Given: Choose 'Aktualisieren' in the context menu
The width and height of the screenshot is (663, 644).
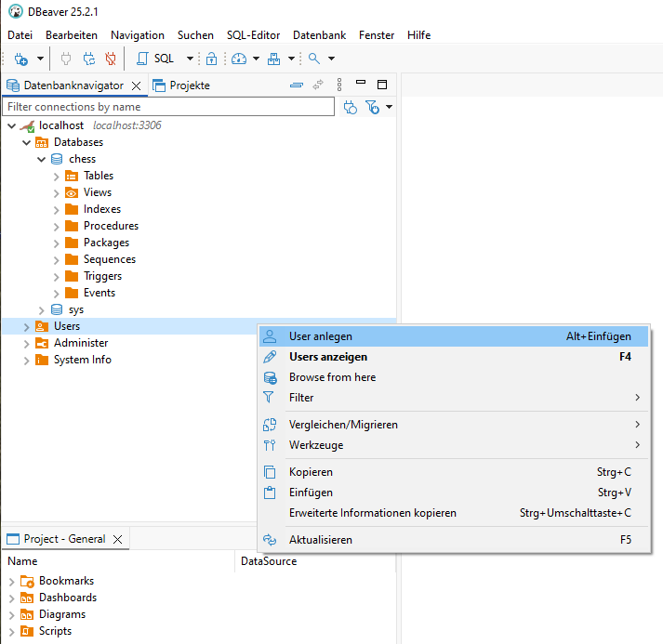Looking at the screenshot, I should point(320,540).
